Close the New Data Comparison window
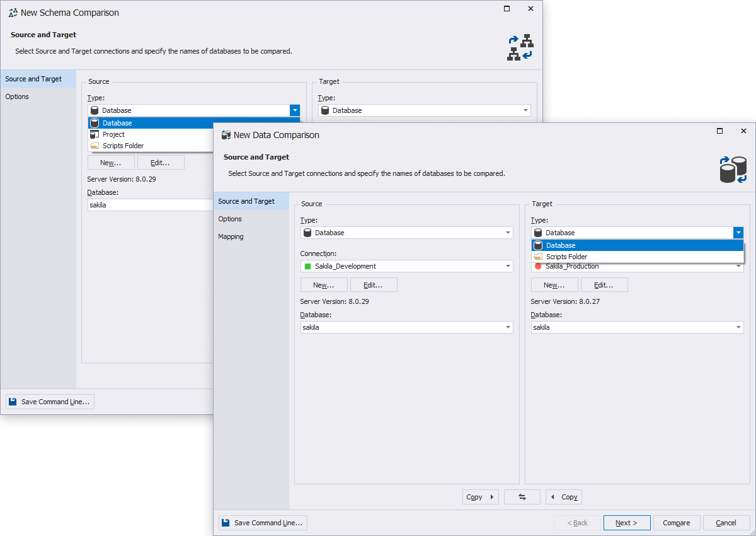 [744, 131]
